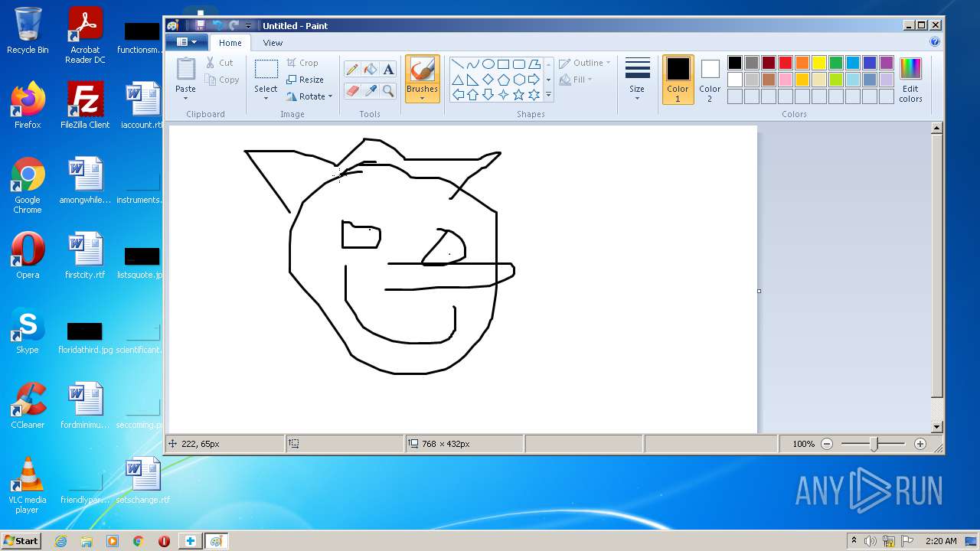Choose the Five-point star shape

519,95
